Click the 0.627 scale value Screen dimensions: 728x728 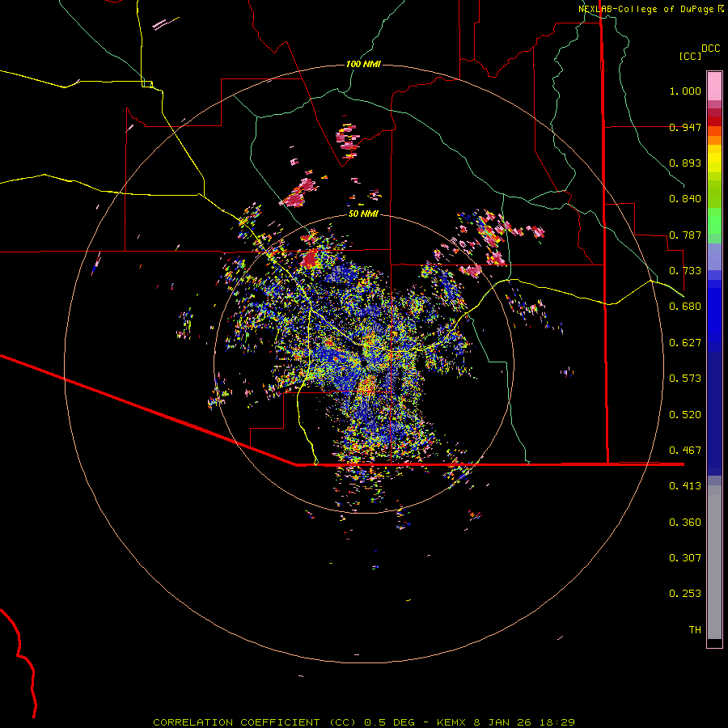click(x=685, y=343)
